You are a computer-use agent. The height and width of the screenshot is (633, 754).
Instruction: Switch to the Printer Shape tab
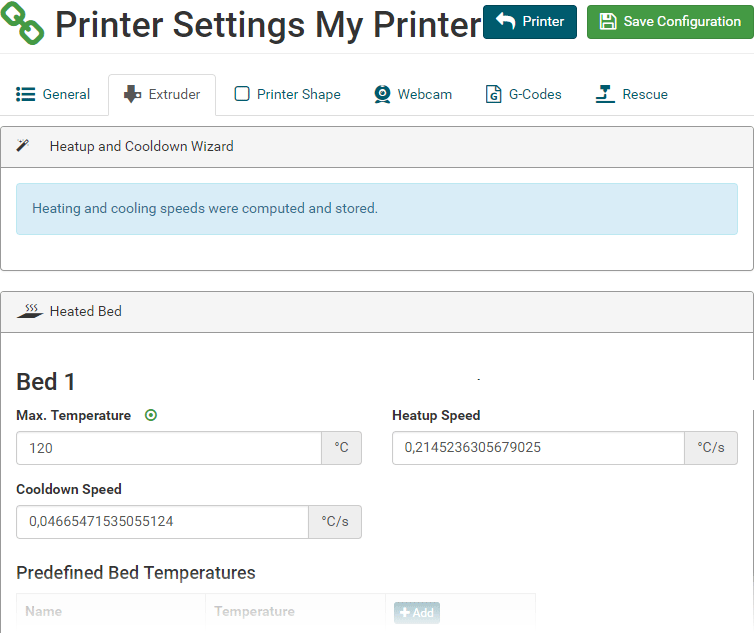(288, 94)
